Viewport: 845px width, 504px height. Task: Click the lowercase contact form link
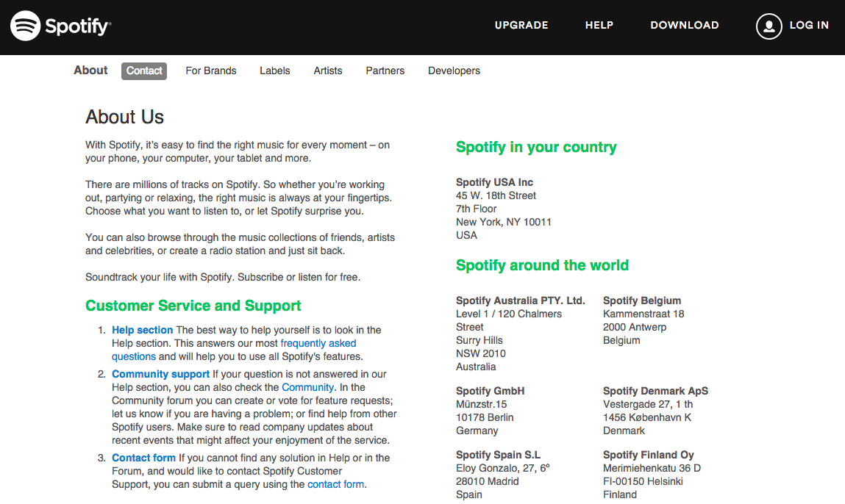[335, 485]
